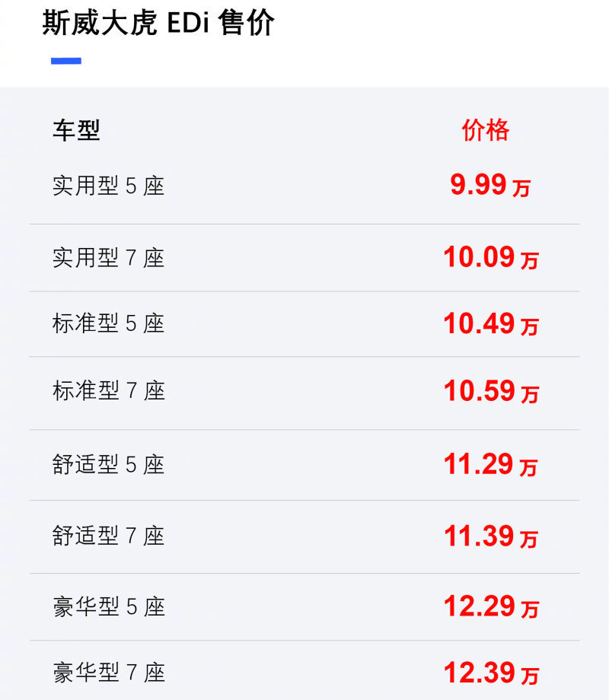Click the 9.99 万 price
Screen dimensions: 609x700
[490, 185]
